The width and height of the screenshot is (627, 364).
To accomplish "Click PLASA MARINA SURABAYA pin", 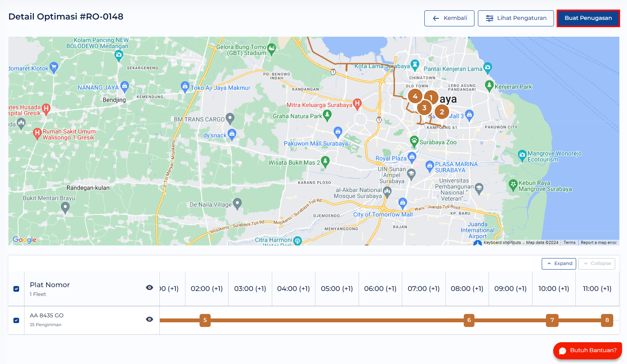I will (430, 166).
